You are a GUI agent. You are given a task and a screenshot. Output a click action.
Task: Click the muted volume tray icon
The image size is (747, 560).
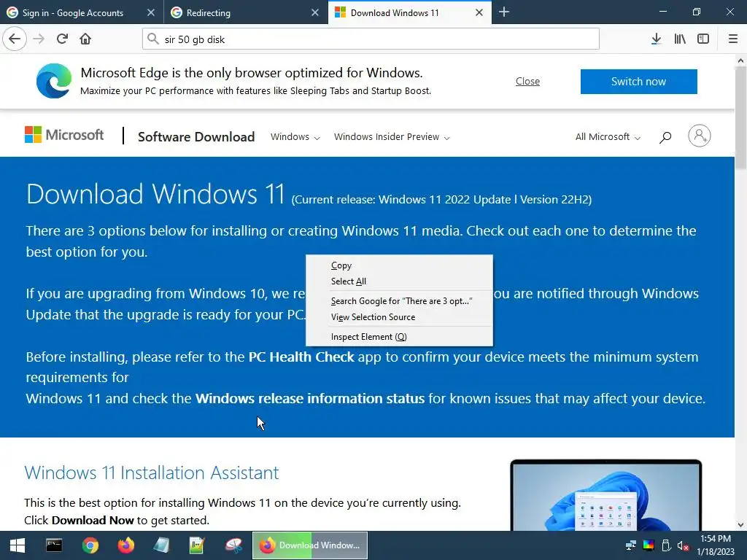tap(683, 545)
